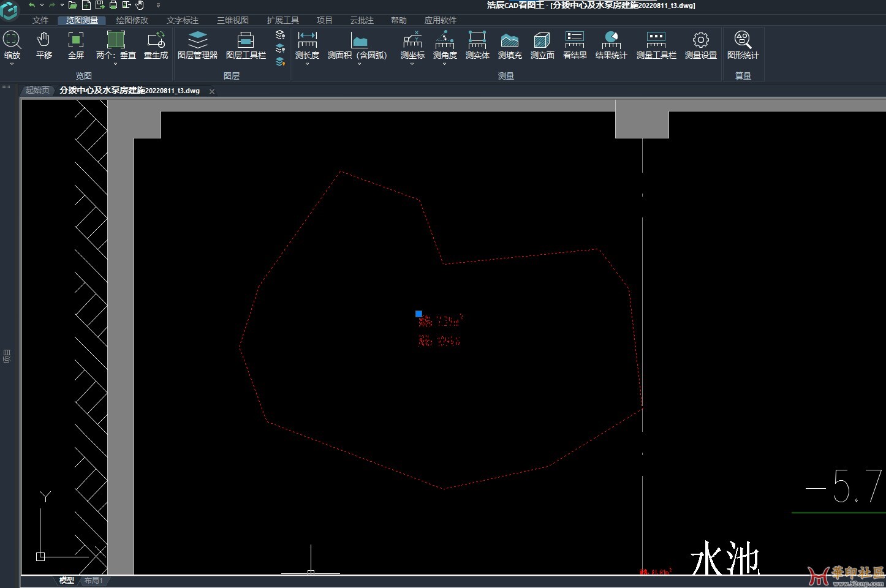This screenshot has width=886, height=588.
Task: Click the redo arrow in quick toolbar
Action: point(52,5)
